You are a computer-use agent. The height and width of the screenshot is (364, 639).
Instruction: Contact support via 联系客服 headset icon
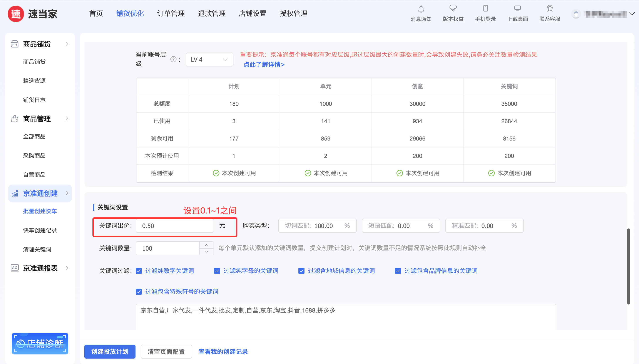(x=549, y=9)
